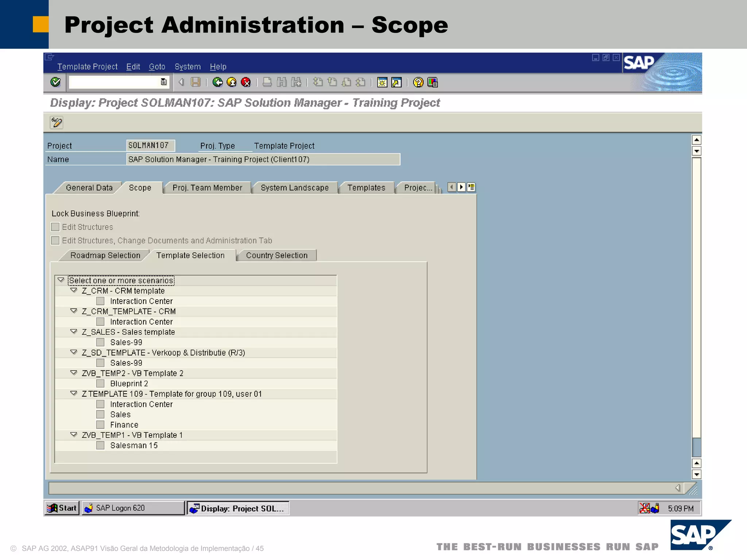The width and height of the screenshot is (747, 560).
Task: Click the yellow Exit arrow icon
Action: [232, 82]
